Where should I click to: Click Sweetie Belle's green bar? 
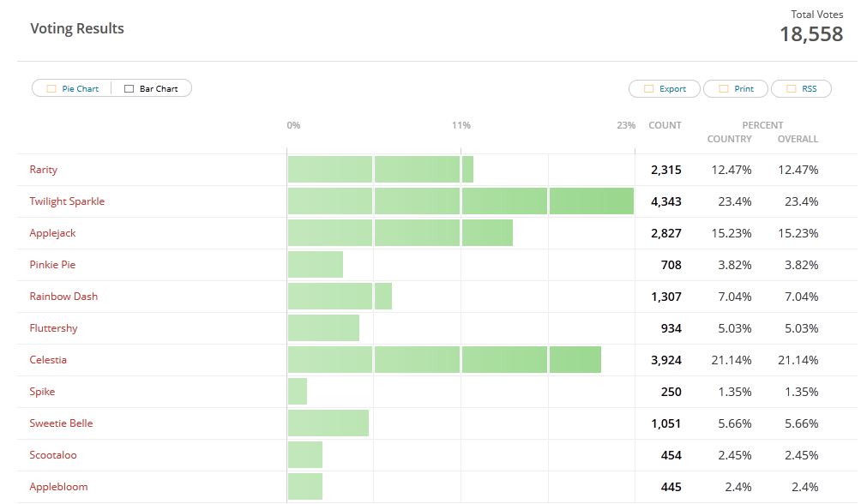click(x=328, y=423)
